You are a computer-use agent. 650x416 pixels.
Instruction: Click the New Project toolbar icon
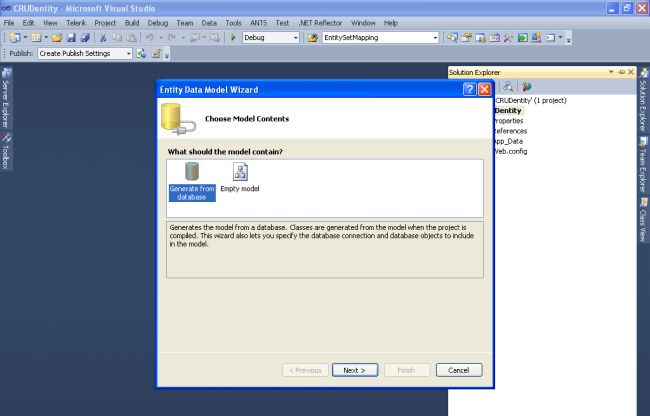tap(15, 38)
